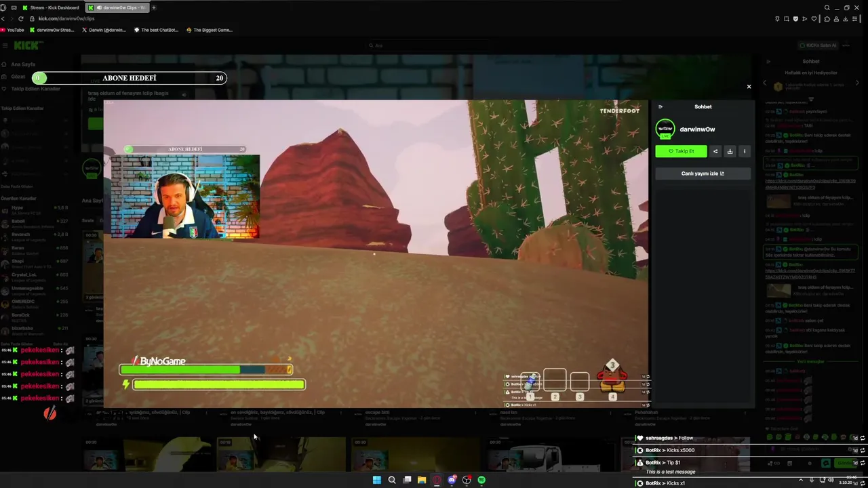Open the browser tab search icon
The image size is (868, 488).
pos(827,7)
